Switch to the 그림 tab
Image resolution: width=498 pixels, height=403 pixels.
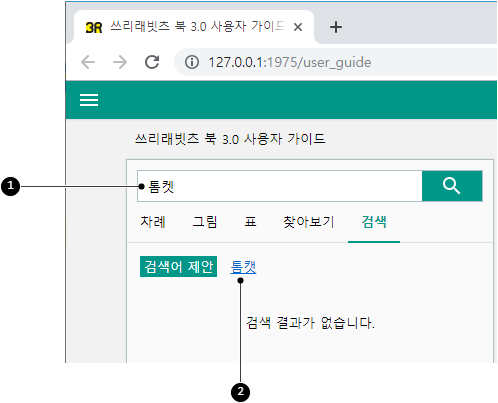(205, 222)
